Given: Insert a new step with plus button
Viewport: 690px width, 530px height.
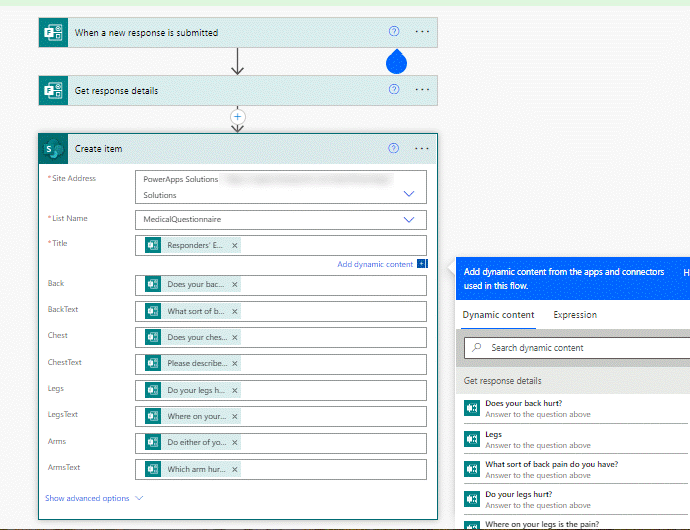Looking at the screenshot, I should [238, 117].
